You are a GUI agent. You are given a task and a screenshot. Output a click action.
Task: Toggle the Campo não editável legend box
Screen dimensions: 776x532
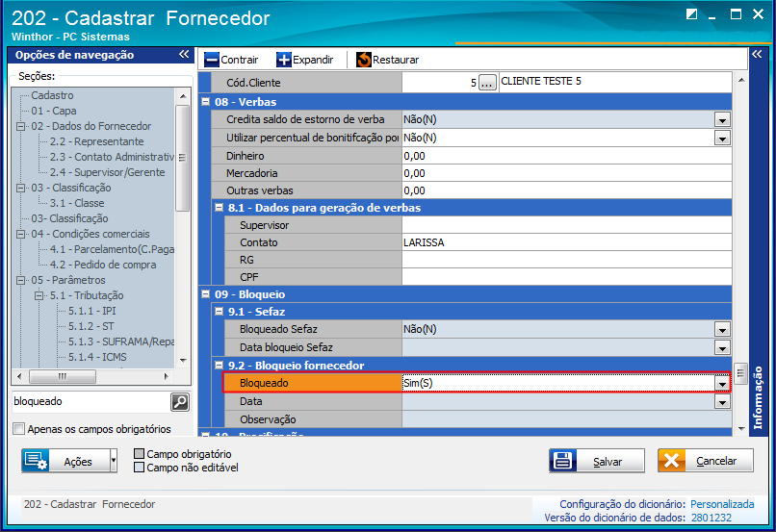139,468
